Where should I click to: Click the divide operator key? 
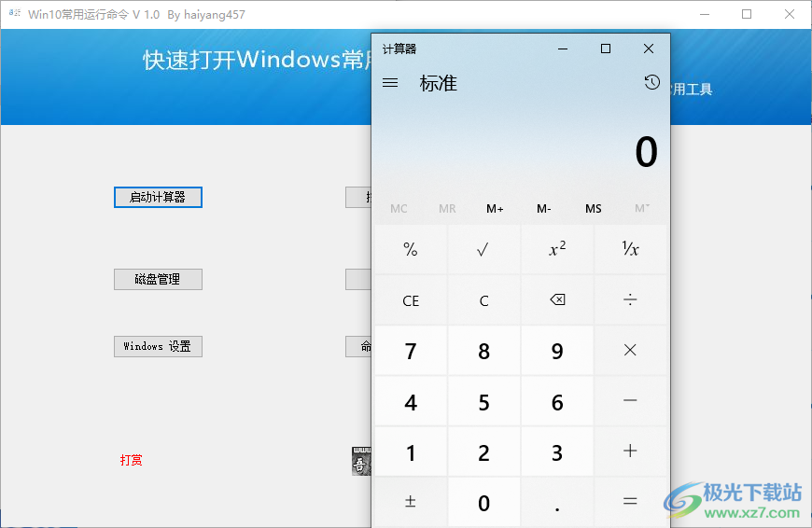[630, 300]
